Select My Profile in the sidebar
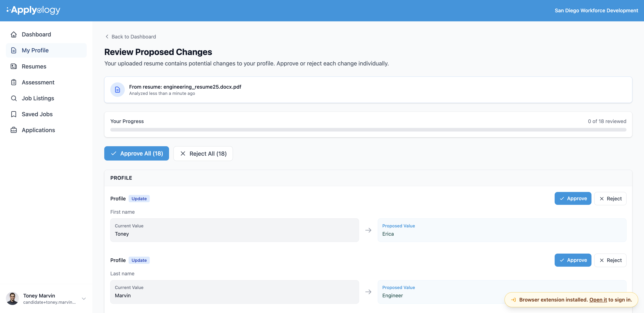The height and width of the screenshot is (313, 644). [x=46, y=50]
